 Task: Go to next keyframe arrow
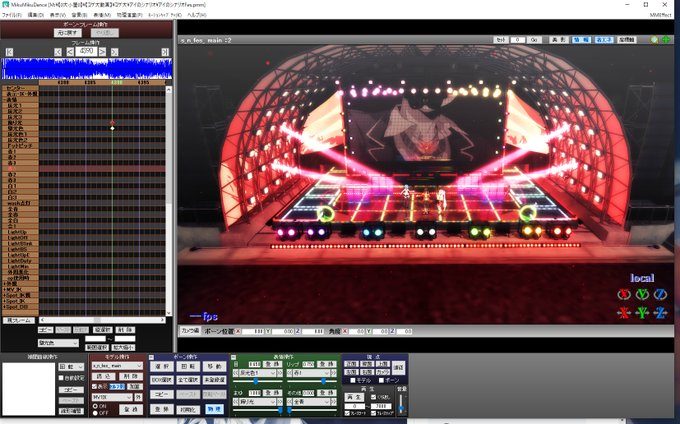(x=114, y=52)
